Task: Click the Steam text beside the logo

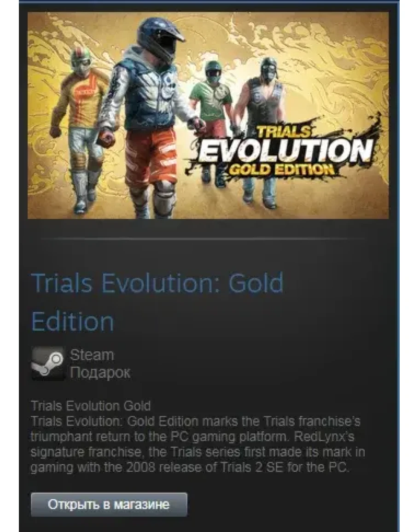Action: click(92, 355)
